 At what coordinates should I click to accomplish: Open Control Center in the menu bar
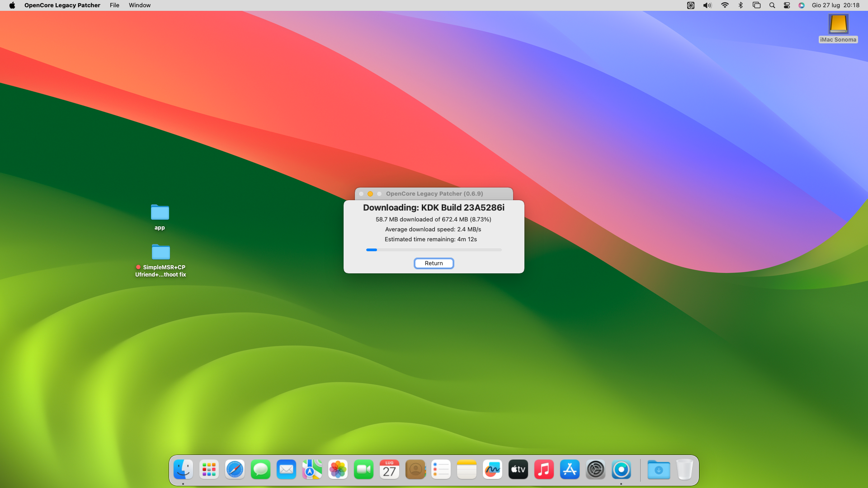point(787,5)
